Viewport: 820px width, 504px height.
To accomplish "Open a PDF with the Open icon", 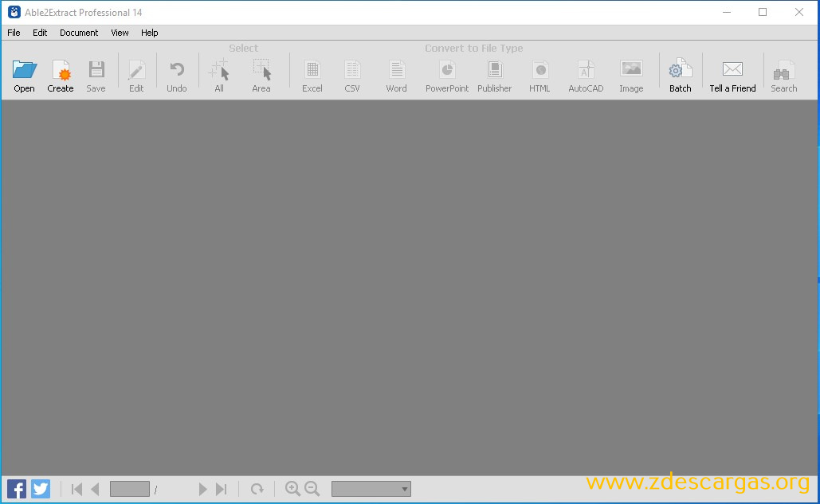I will (24, 71).
